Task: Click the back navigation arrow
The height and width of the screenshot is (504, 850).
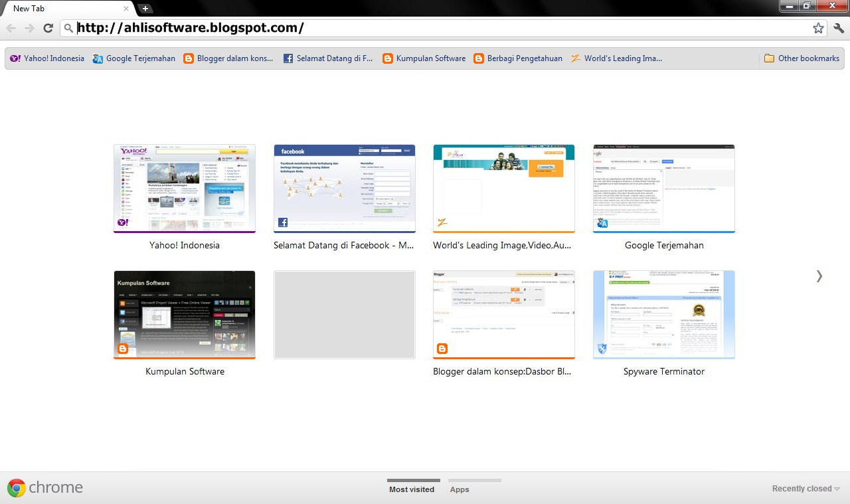Action: (11, 28)
